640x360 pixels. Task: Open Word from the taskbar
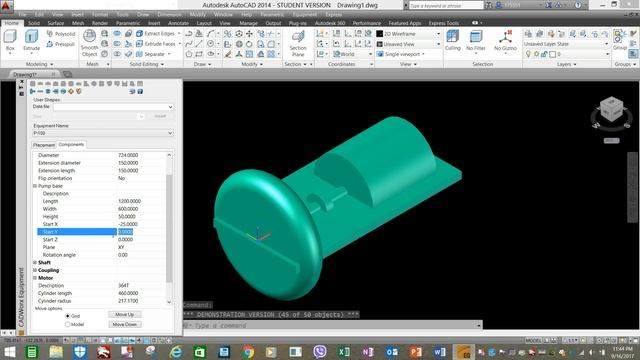(x=439, y=351)
